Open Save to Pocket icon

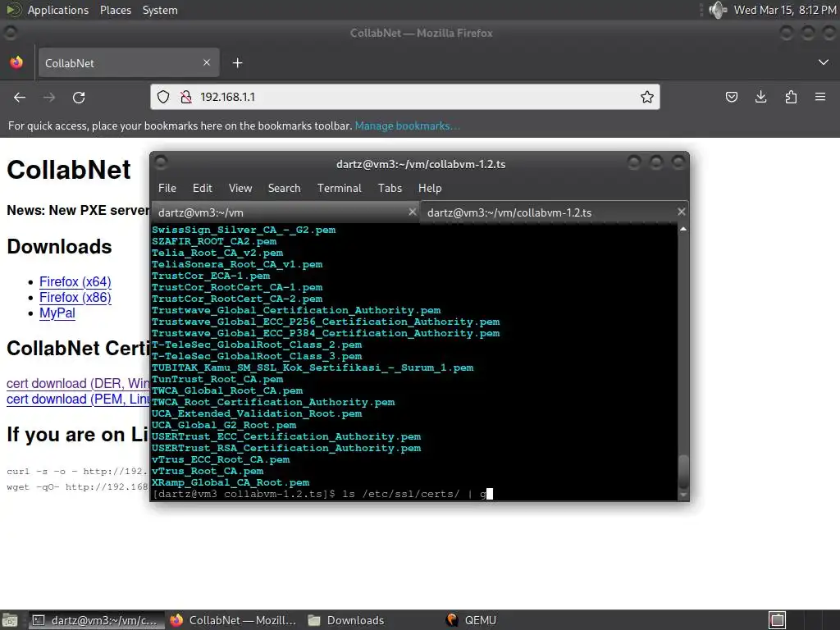tap(731, 97)
